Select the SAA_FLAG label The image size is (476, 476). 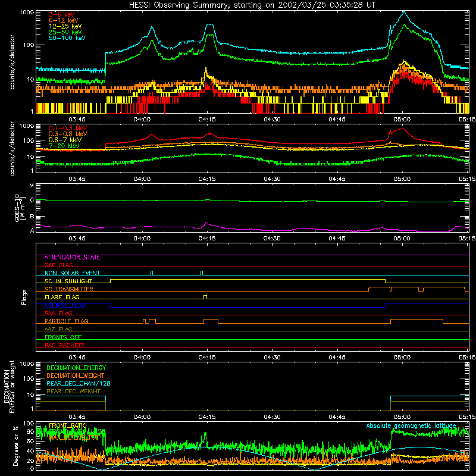pyautogui.click(x=58, y=313)
